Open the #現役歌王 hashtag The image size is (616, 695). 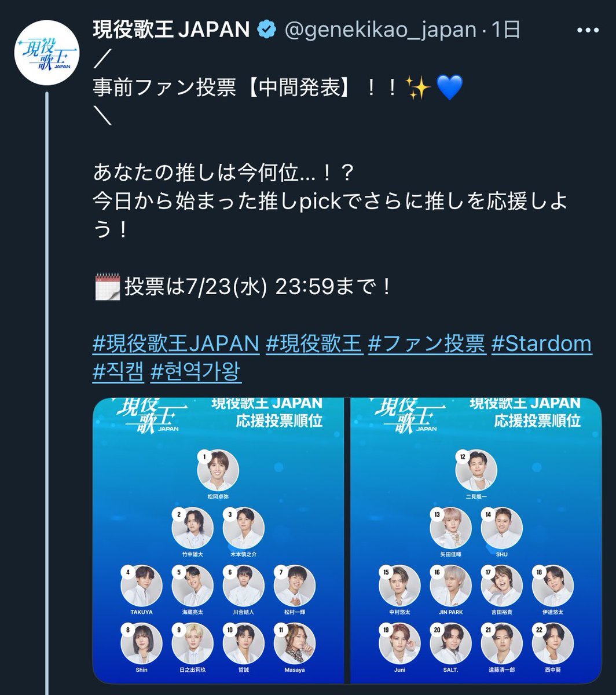pos(314,343)
